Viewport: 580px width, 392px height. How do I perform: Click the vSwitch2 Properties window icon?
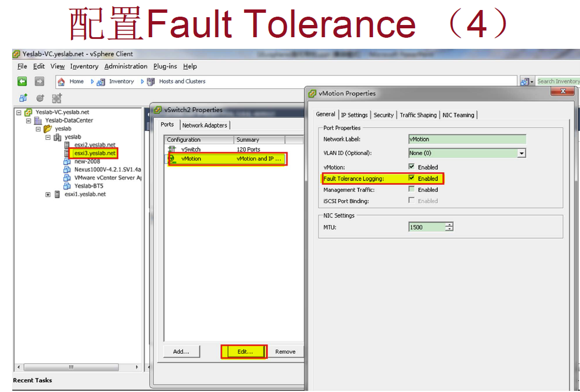158,110
